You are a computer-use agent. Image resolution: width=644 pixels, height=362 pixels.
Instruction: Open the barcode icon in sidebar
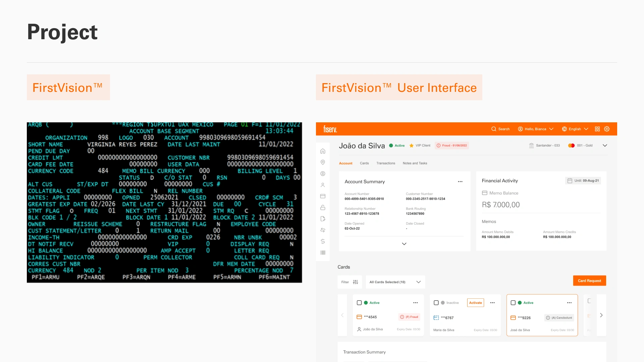pos(323,253)
